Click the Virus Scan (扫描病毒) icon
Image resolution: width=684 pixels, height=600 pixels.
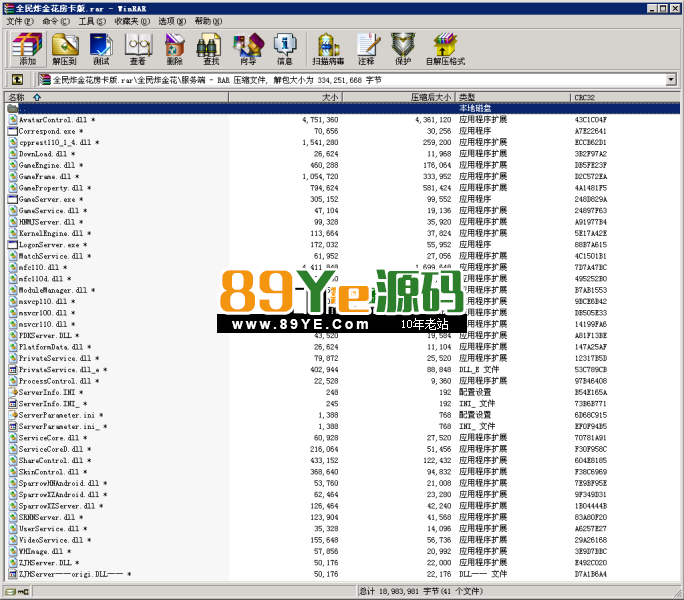(328, 49)
